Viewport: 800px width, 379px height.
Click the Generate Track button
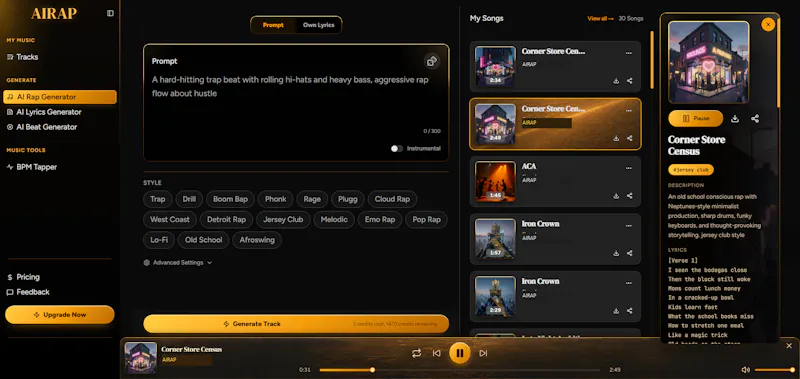296,324
